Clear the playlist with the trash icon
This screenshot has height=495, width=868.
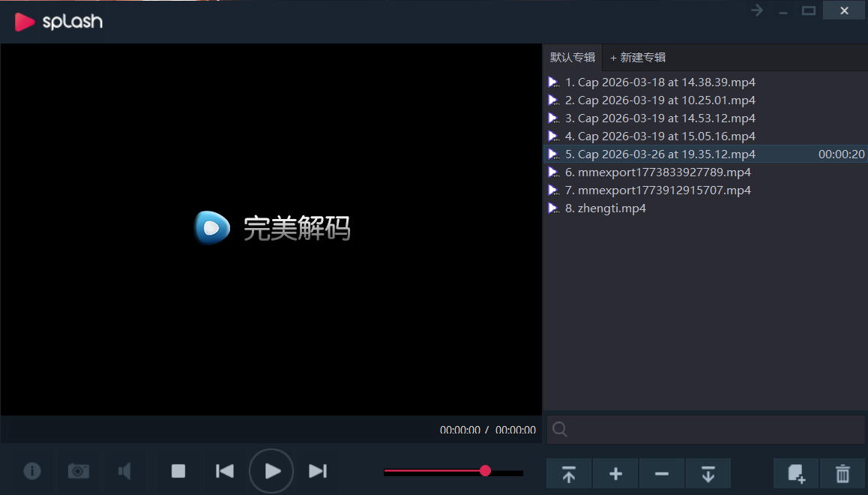841,473
